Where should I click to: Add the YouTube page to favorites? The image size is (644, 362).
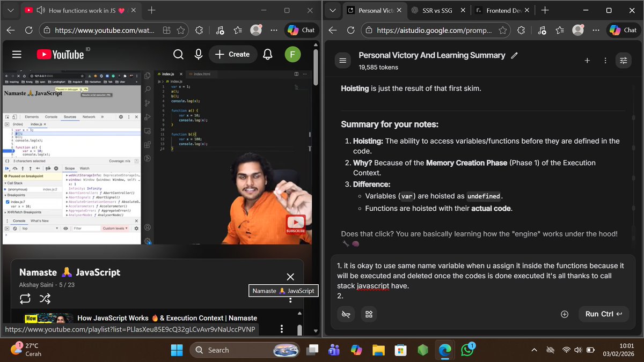[181, 31]
